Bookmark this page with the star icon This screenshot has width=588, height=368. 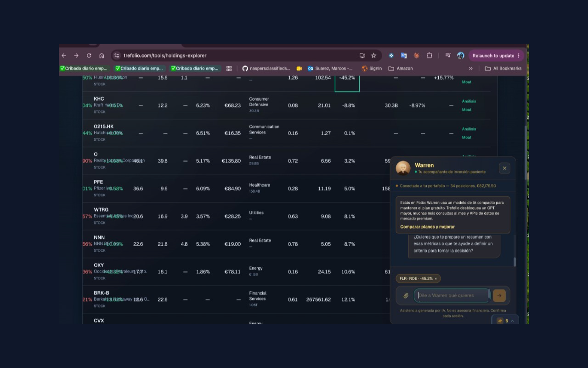[373, 56]
